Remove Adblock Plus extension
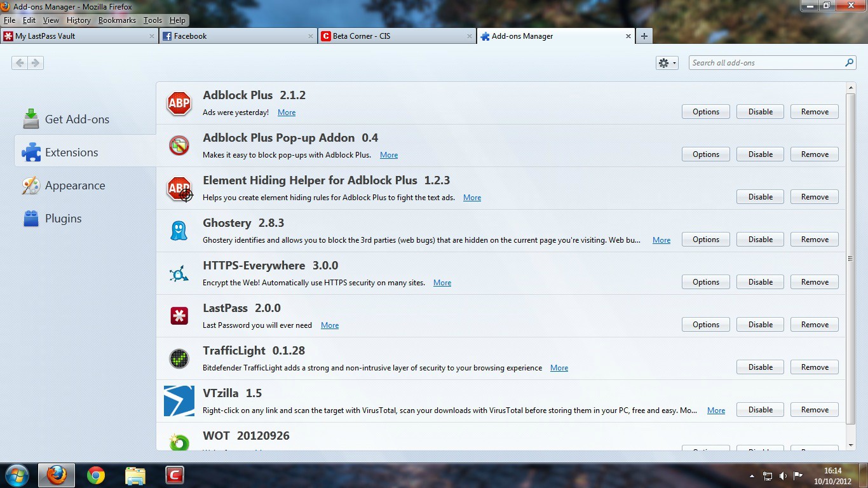The image size is (868, 488). (x=815, y=112)
